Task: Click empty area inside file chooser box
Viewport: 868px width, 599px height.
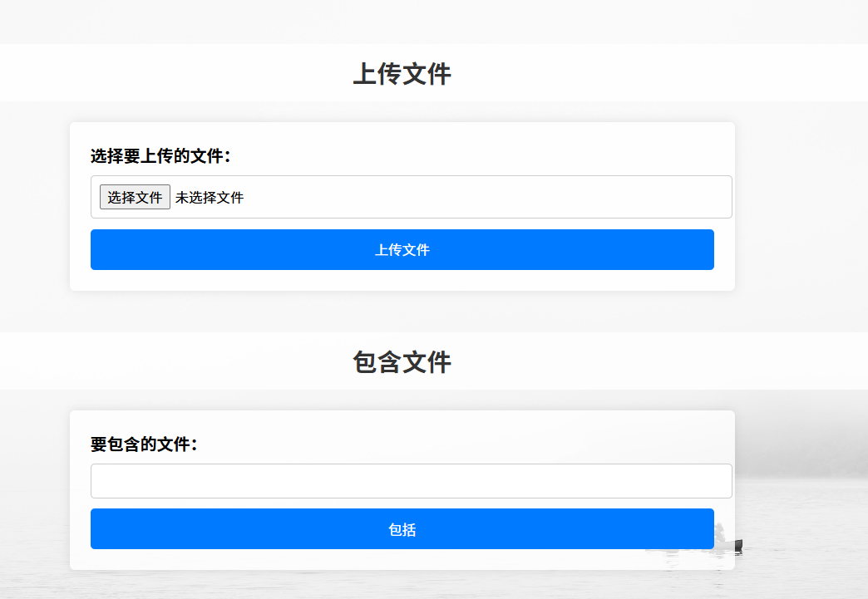Action: point(499,198)
